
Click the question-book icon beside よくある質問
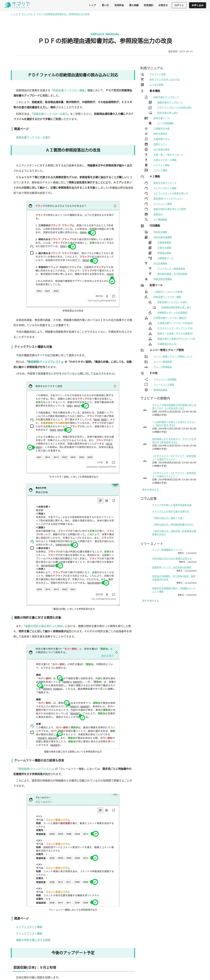tap(142, 85)
